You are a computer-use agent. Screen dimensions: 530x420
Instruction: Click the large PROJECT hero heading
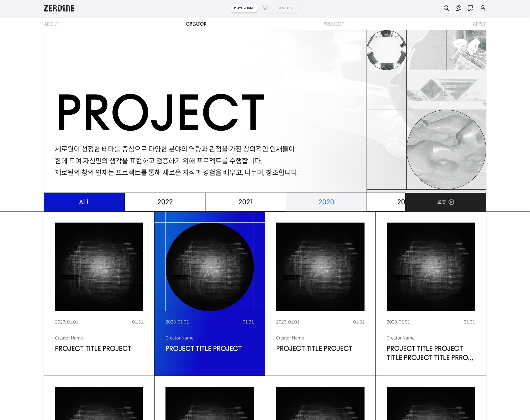161,112
